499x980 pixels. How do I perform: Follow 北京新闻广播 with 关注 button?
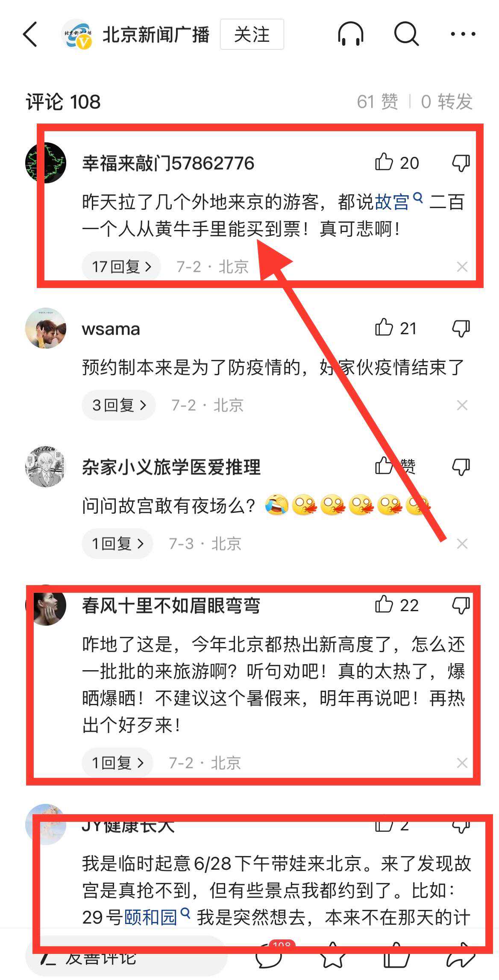[252, 34]
